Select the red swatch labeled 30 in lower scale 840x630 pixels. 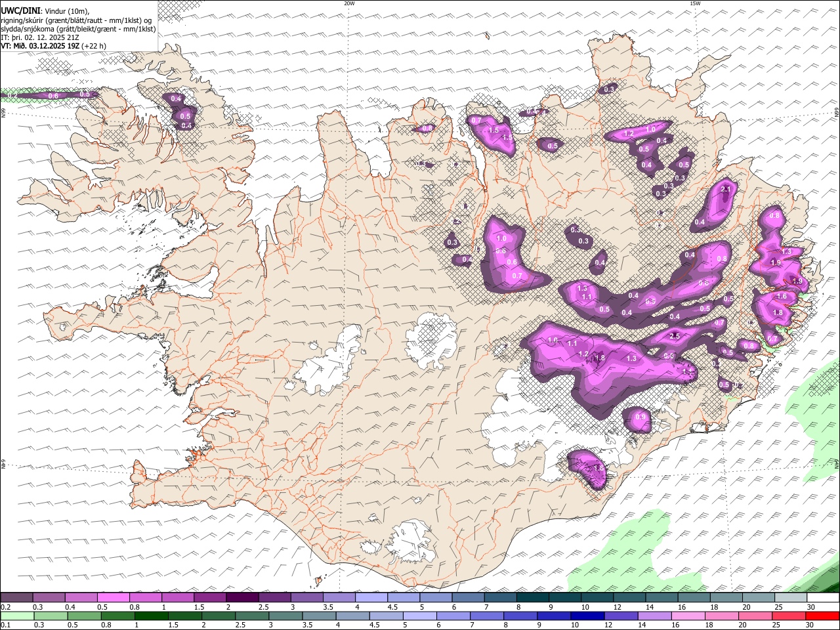[823, 616]
